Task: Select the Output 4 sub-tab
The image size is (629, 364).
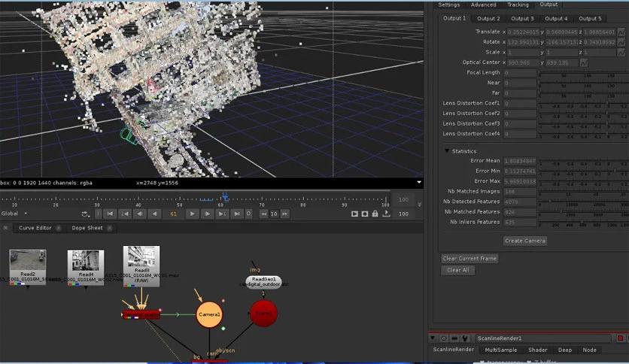Action: pyautogui.click(x=556, y=19)
